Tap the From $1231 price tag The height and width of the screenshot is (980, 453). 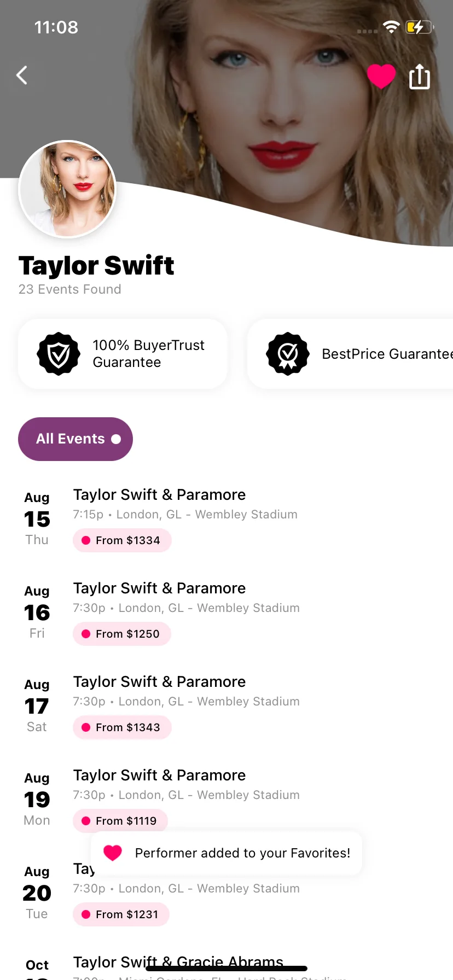pos(121,914)
